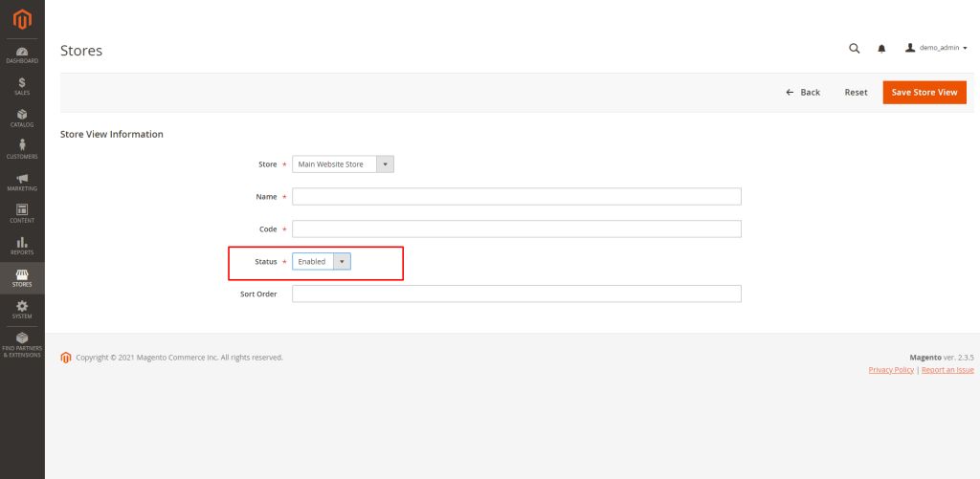Open the Status dropdown set to Enabled
980x479 pixels.
pyautogui.click(x=322, y=262)
